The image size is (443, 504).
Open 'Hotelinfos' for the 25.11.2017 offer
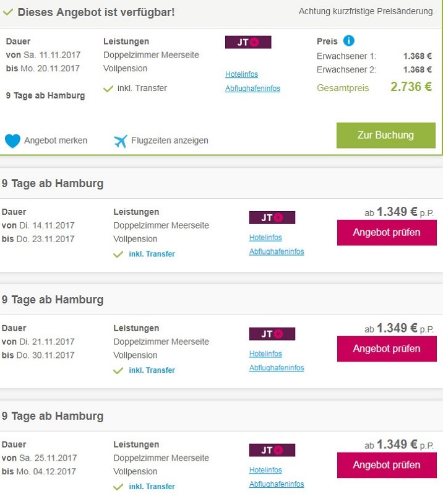(265, 470)
